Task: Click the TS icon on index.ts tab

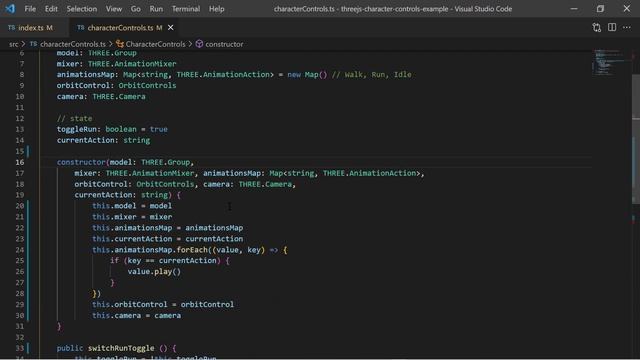Action: (11, 27)
